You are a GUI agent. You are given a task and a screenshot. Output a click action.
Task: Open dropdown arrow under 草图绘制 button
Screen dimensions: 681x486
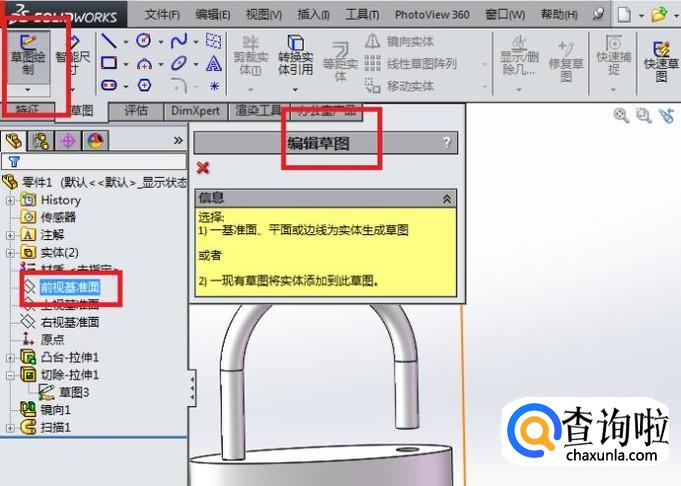click(x=28, y=90)
